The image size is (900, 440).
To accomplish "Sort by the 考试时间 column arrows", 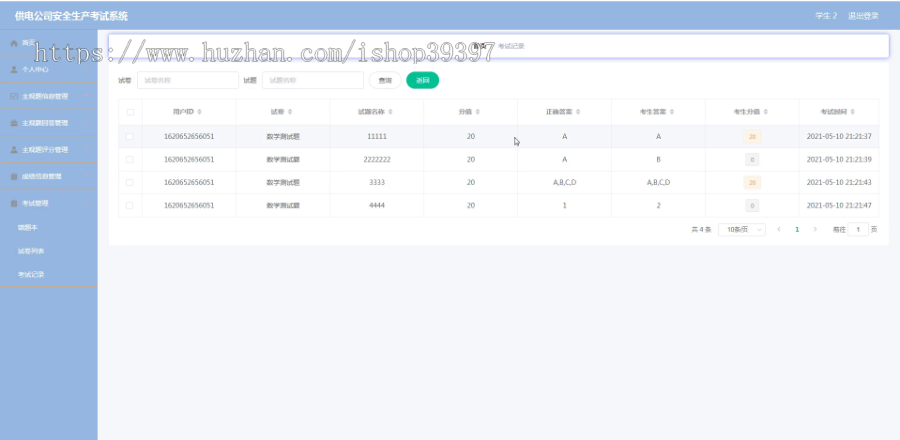I will point(852,112).
